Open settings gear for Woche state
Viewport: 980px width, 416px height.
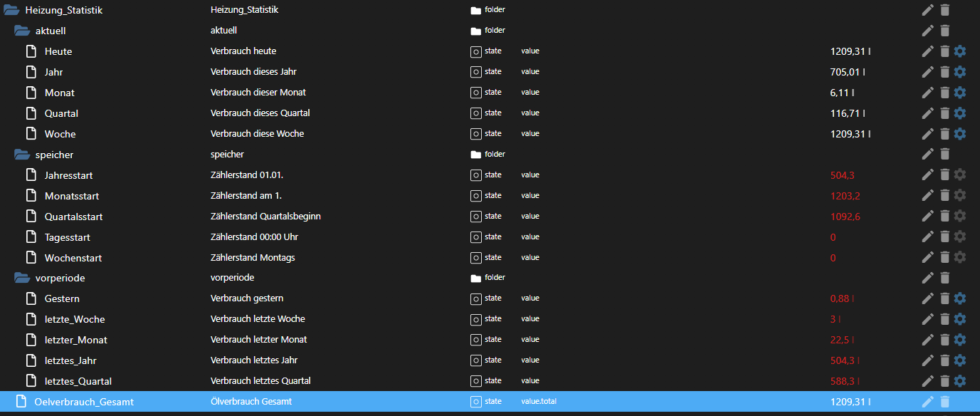tap(960, 134)
